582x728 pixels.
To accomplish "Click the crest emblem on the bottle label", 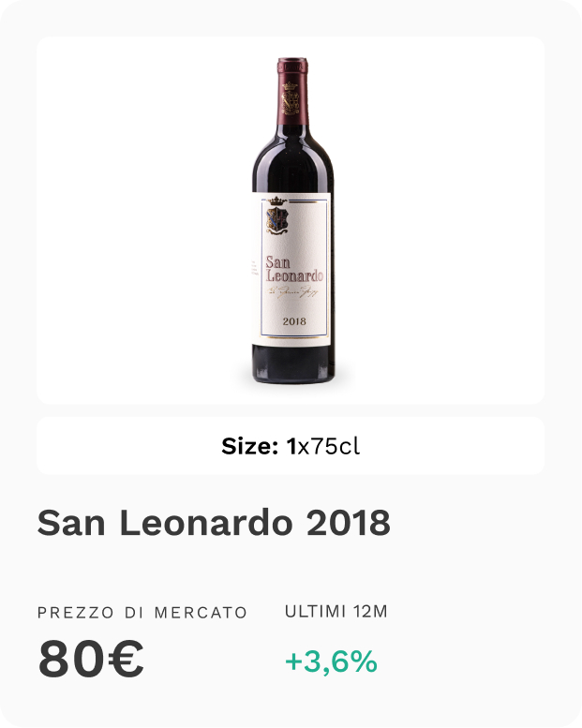I will click(276, 219).
